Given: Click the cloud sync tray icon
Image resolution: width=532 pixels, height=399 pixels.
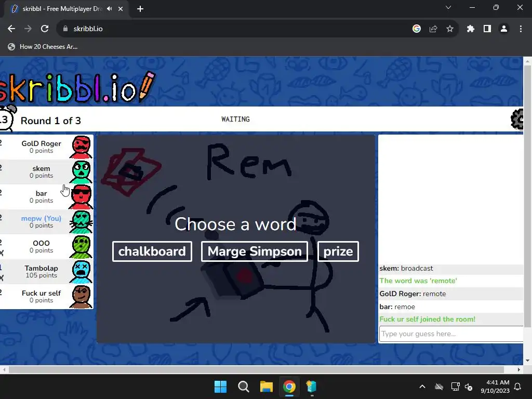Looking at the screenshot, I should [439, 387].
